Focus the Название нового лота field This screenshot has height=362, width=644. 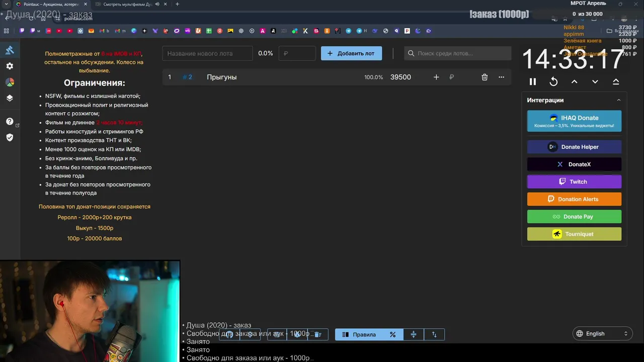pyautogui.click(x=207, y=53)
